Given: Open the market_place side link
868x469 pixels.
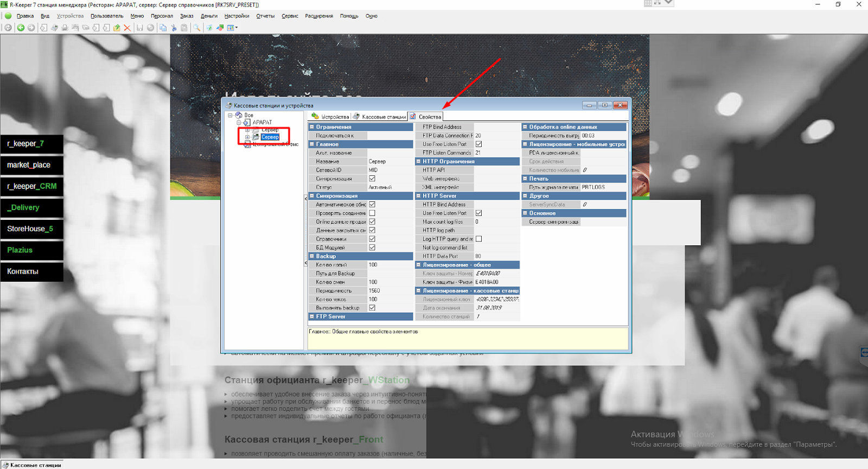Looking at the screenshot, I should (x=32, y=165).
